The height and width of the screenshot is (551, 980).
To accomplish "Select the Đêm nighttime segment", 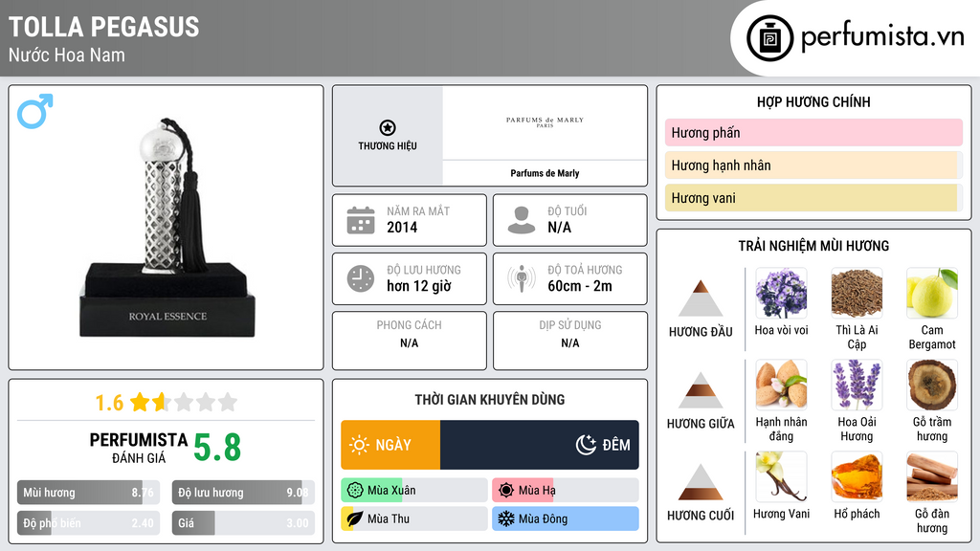I will coord(540,445).
